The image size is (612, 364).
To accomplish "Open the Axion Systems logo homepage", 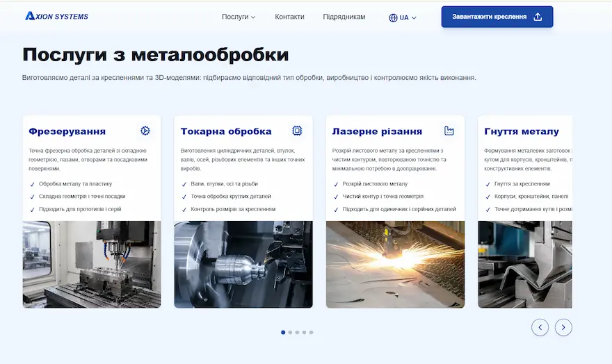I will pos(56,16).
